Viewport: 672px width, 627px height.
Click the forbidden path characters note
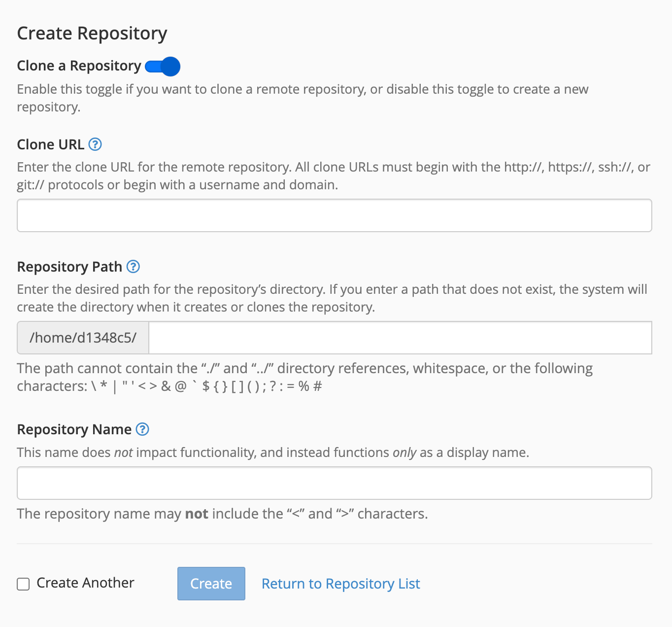coord(304,377)
